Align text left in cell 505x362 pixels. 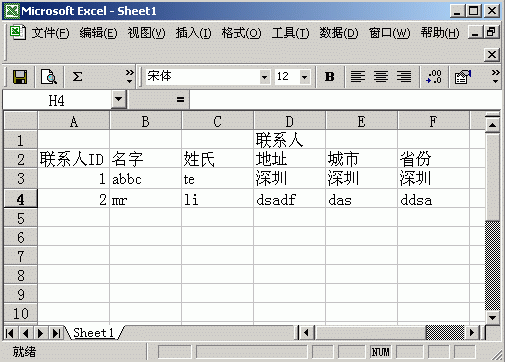pos(358,77)
